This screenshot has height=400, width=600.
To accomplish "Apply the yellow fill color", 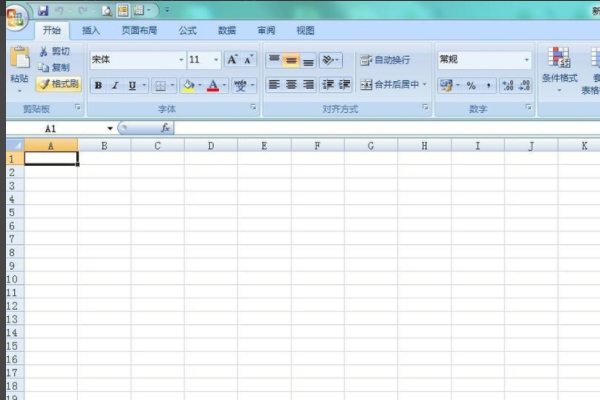I will (188, 85).
